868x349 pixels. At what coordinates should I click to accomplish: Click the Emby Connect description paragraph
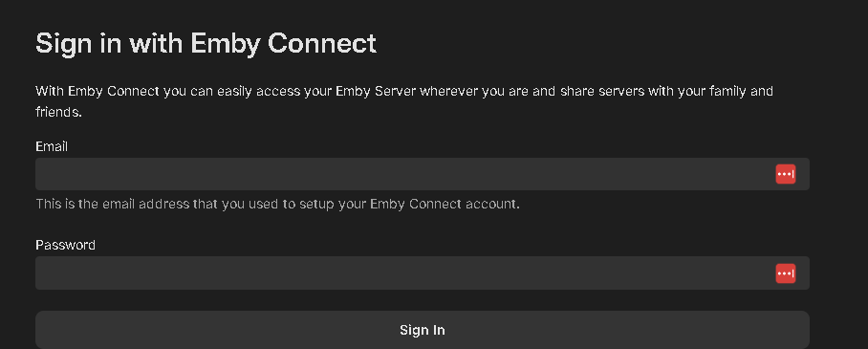404,101
